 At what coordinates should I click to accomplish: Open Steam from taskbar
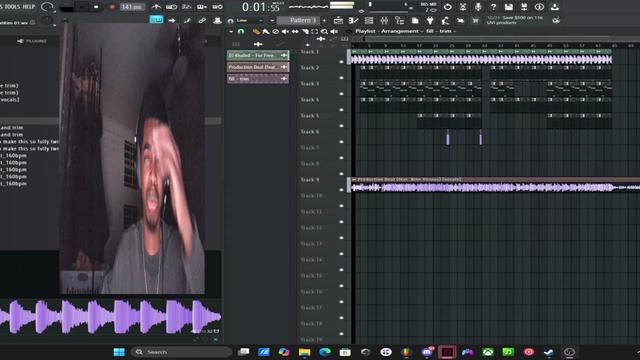click(x=549, y=352)
